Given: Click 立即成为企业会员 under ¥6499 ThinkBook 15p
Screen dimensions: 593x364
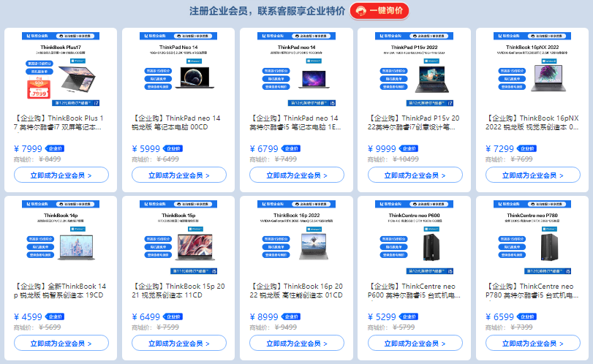Looking at the screenshot, I should (179, 344).
